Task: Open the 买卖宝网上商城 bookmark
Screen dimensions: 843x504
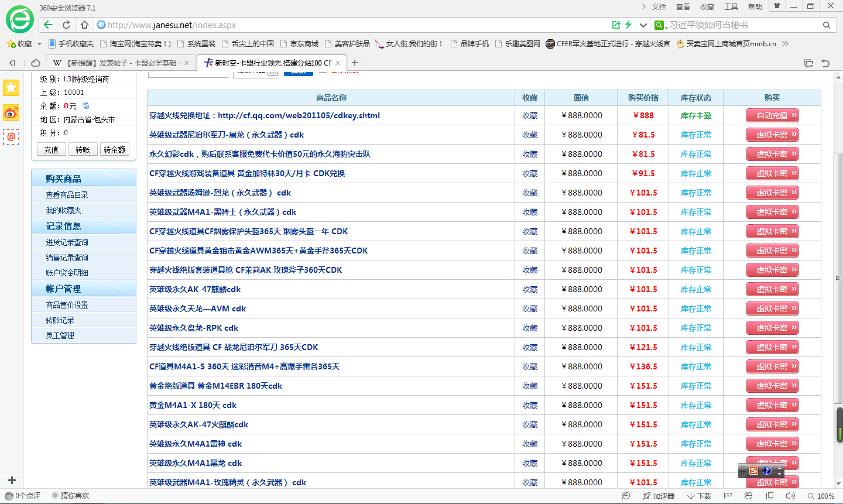Action: tap(726, 43)
